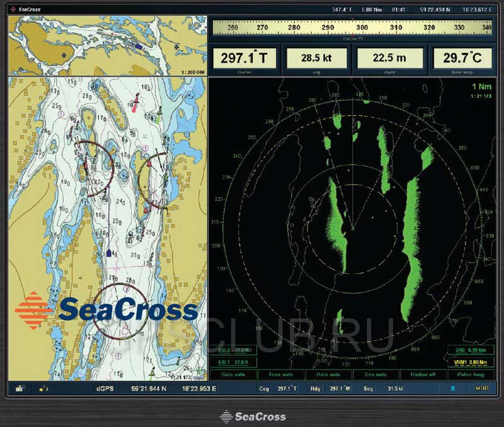Image resolution: width=504 pixels, height=427 pixels.
Task: Click the Hdg 297.1°M value
Action: coord(340,389)
